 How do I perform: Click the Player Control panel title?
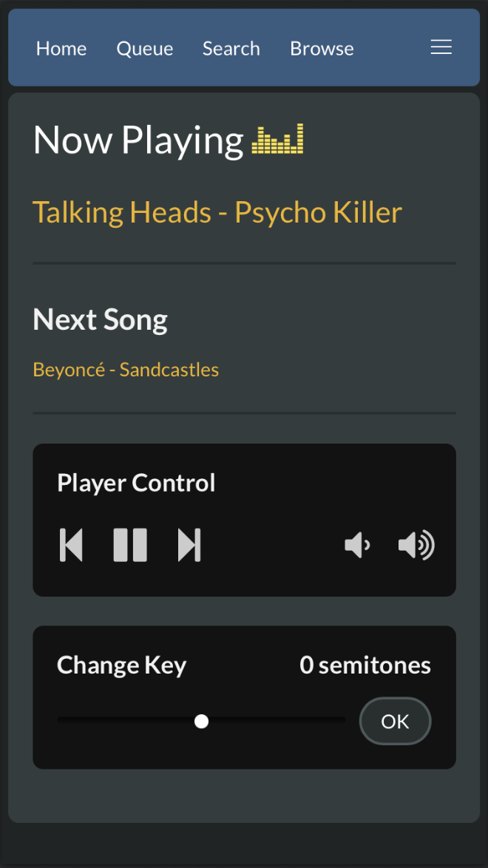pyautogui.click(x=136, y=482)
